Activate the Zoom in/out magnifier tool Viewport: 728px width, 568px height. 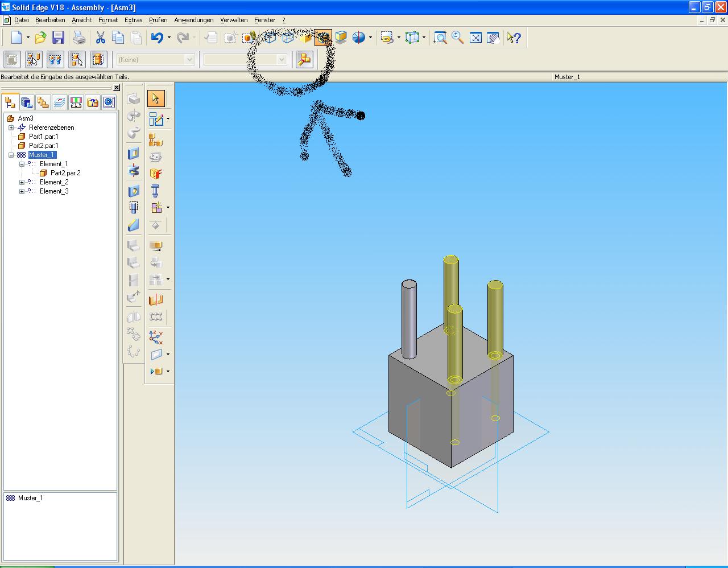point(457,38)
